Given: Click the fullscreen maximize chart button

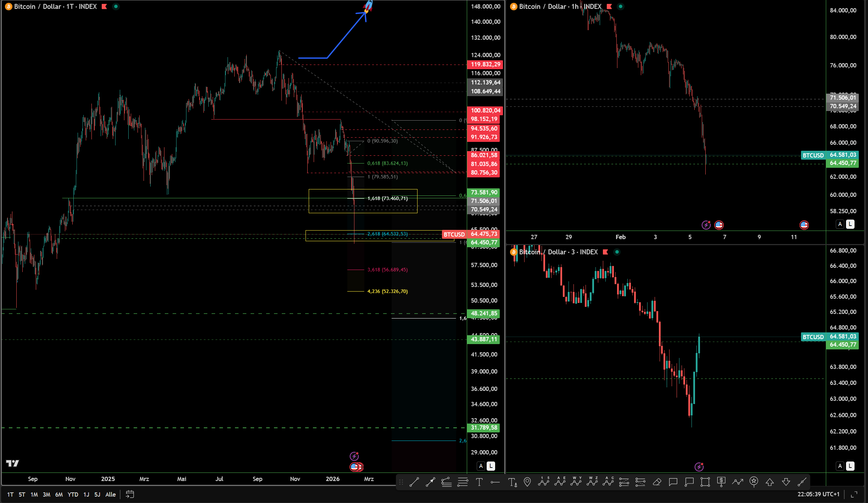Looking at the screenshot, I should click(x=854, y=494).
